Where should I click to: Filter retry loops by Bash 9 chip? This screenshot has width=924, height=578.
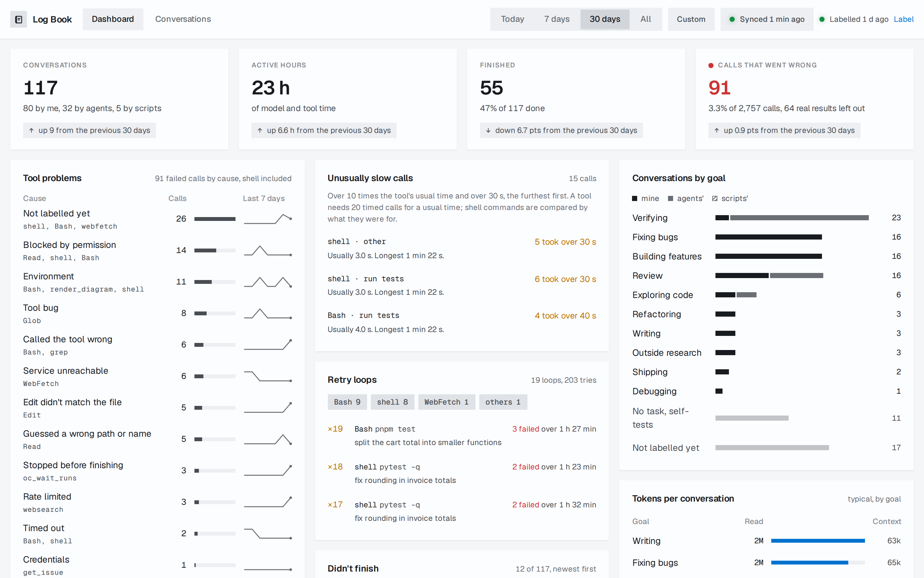347,402
